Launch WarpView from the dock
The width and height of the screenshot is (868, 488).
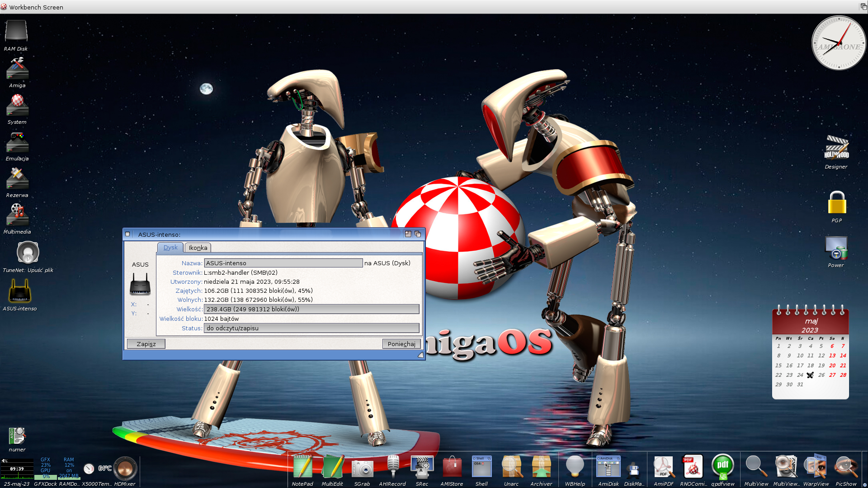coord(816,467)
